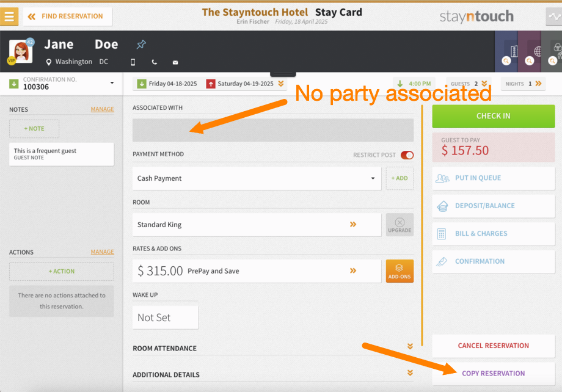
Task: Open Jane Doe's guest avatar
Action: click(x=21, y=52)
